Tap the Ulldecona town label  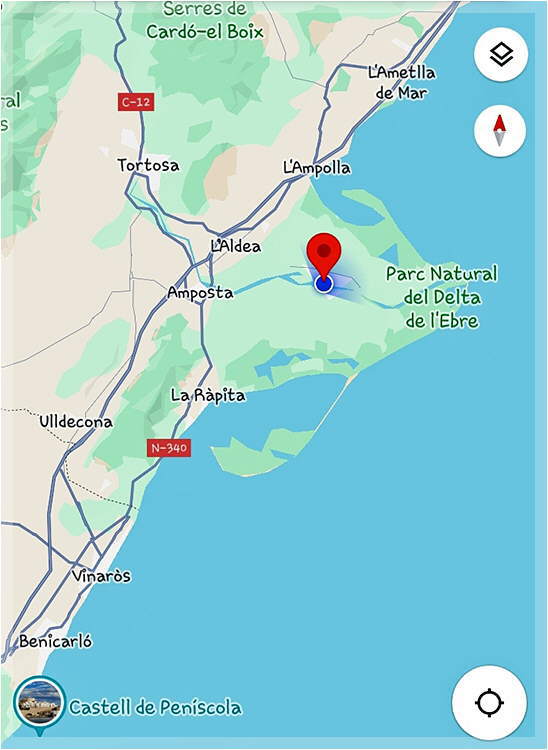[76, 422]
